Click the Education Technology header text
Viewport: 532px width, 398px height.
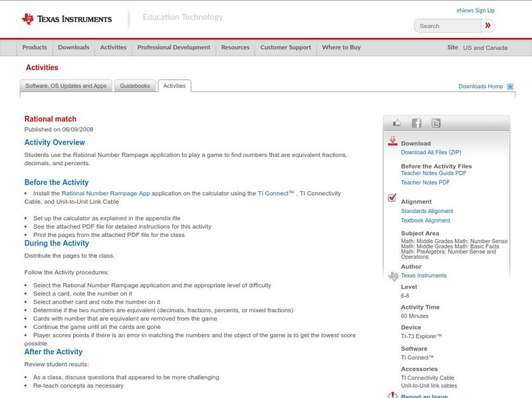tap(183, 17)
